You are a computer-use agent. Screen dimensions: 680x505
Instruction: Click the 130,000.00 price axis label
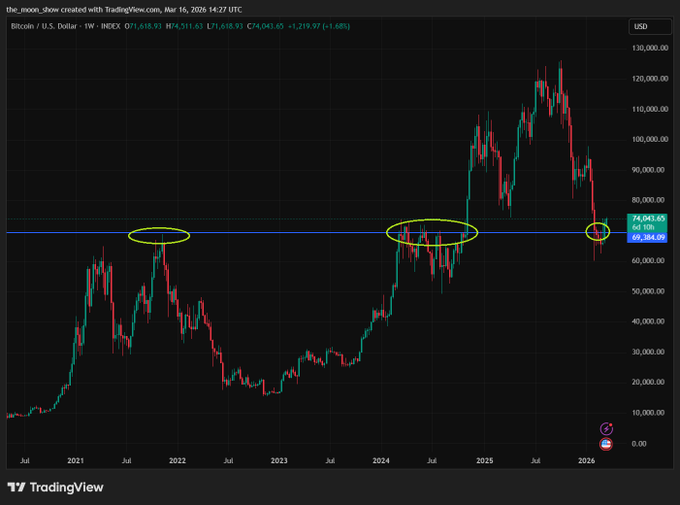[648, 48]
